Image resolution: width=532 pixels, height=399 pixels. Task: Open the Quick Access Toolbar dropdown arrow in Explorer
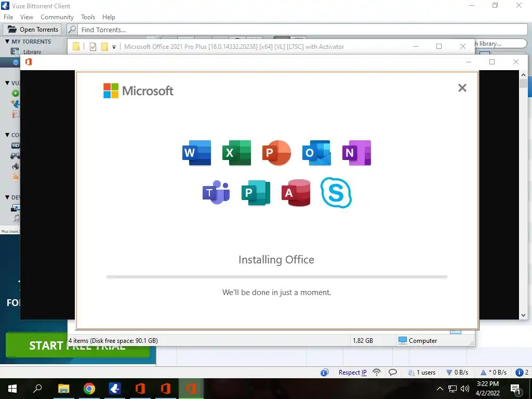(114, 47)
